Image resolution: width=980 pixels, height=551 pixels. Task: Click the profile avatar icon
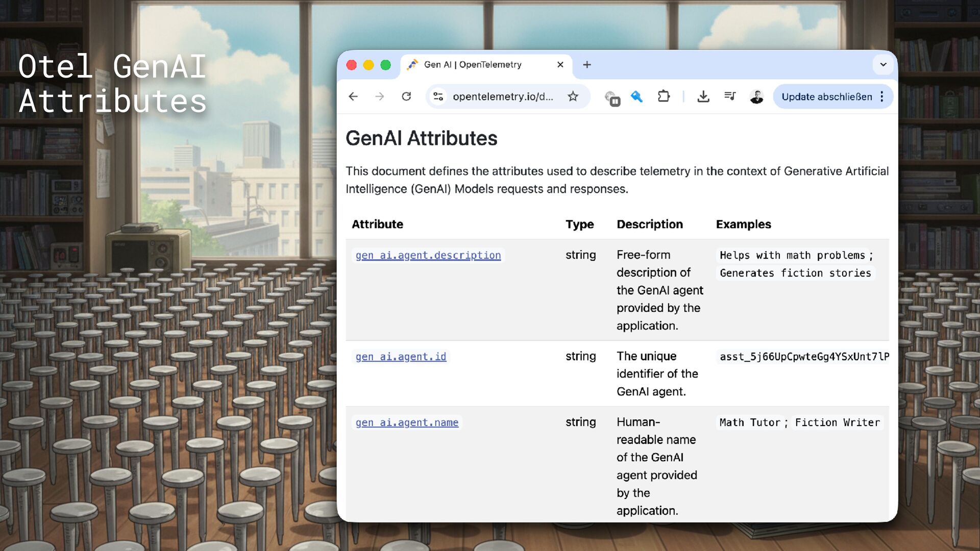click(x=756, y=96)
